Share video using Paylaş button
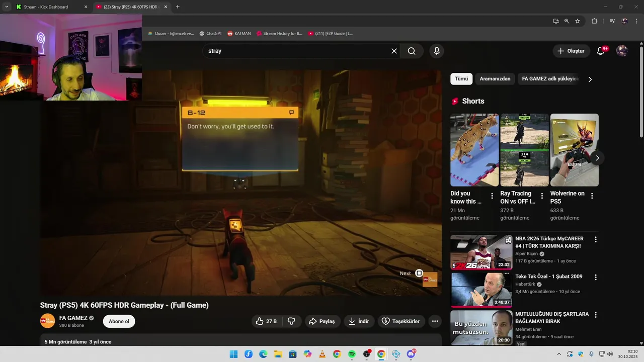The width and height of the screenshot is (644, 362). click(321, 321)
